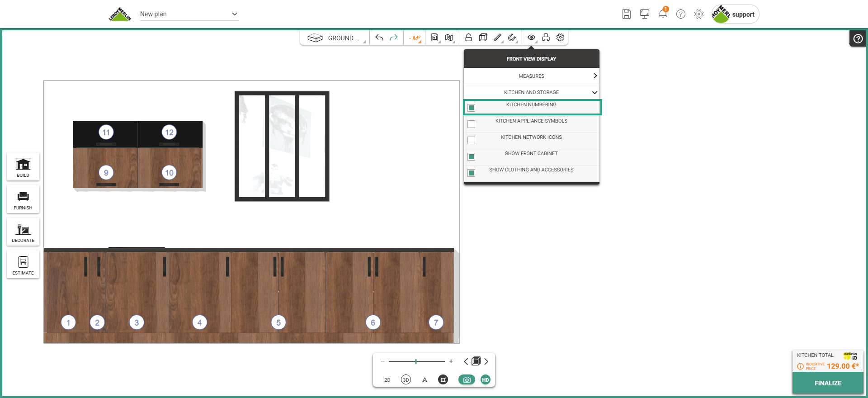Switch to first-person navigation arrow view
868x398 pixels.
pos(425,380)
